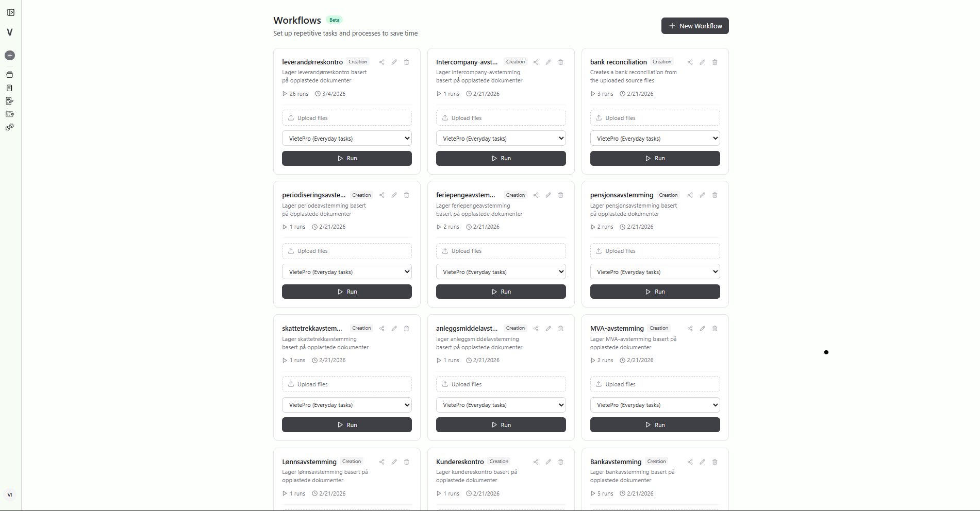Viewport: 980px width, 511px height.
Task: Create a New Workflow
Action: [x=694, y=25]
